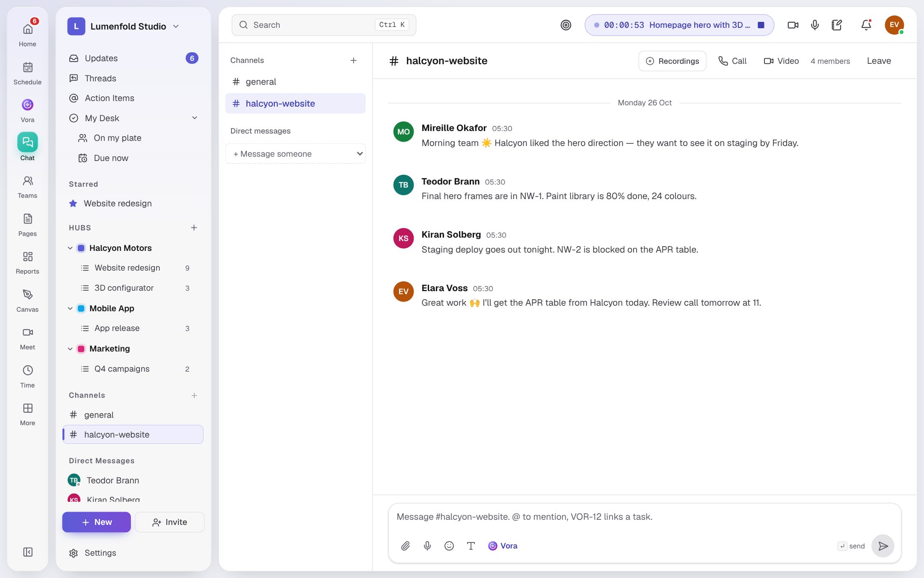Open the quick note edit icon
Viewport: 924px width, 578px height.
836,25
